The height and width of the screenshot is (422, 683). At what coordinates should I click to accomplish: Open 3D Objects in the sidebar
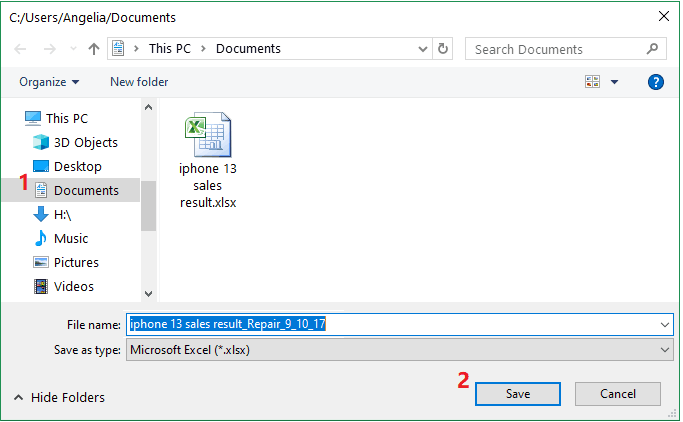(86, 142)
